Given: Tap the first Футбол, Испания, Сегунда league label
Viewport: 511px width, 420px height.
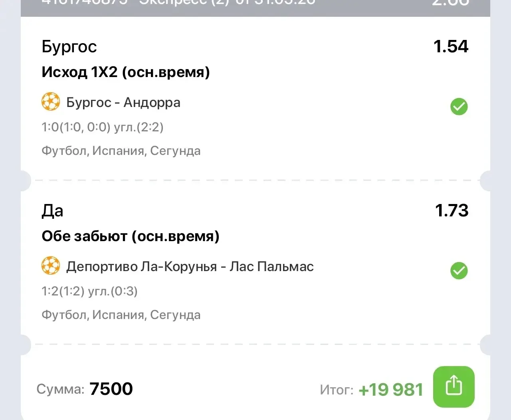Looking at the screenshot, I should pos(121,151).
